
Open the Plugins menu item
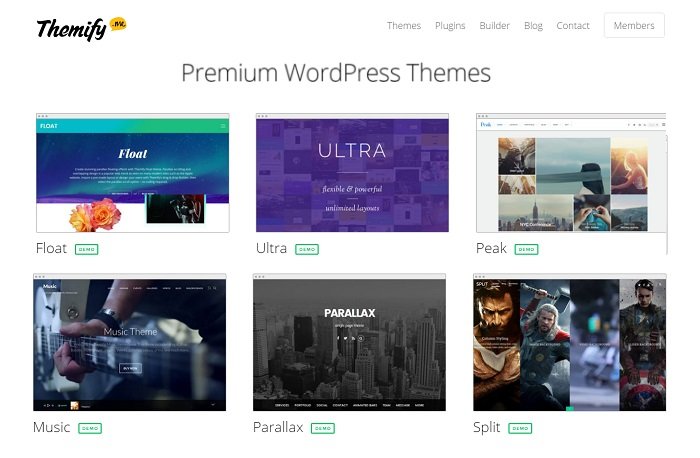coord(450,26)
